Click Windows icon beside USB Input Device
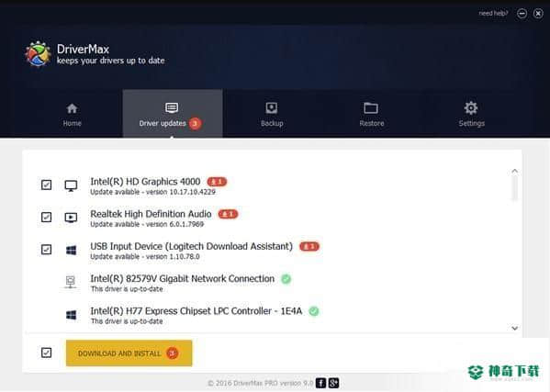 (72, 250)
